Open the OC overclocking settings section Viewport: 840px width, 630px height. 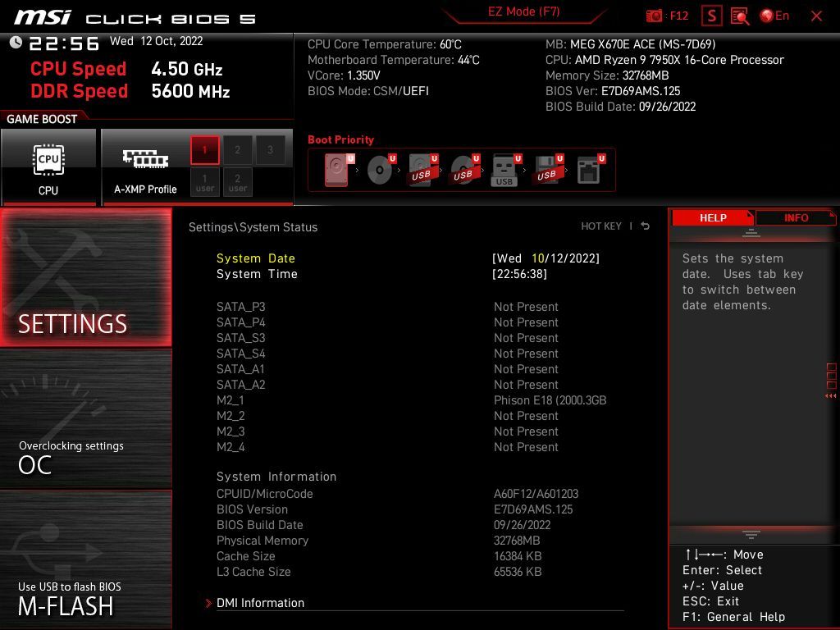click(x=85, y=419)
